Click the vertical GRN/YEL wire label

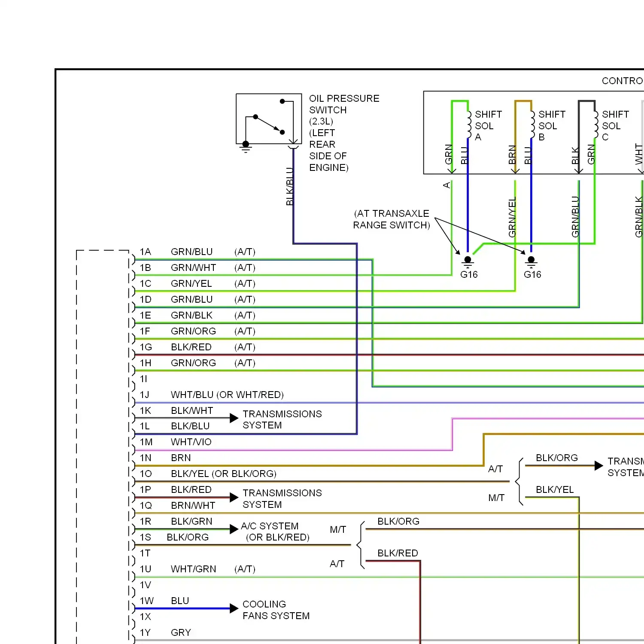click(512, 217)
